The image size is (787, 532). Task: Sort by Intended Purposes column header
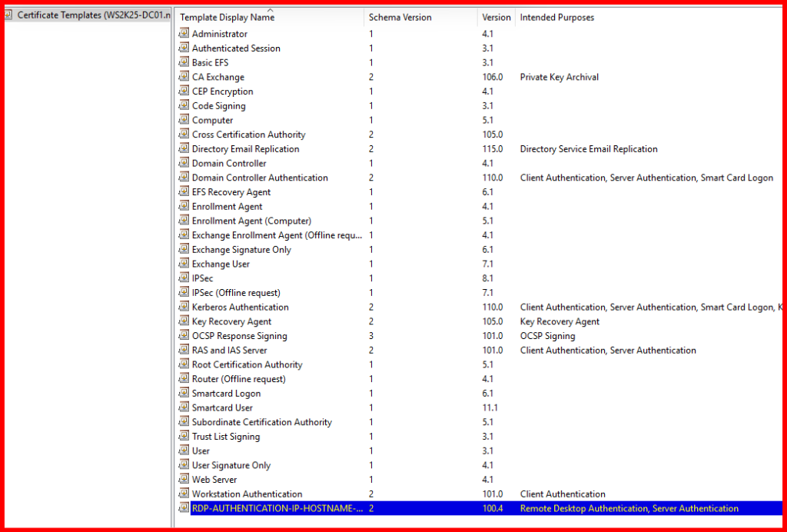coord(556,18)
